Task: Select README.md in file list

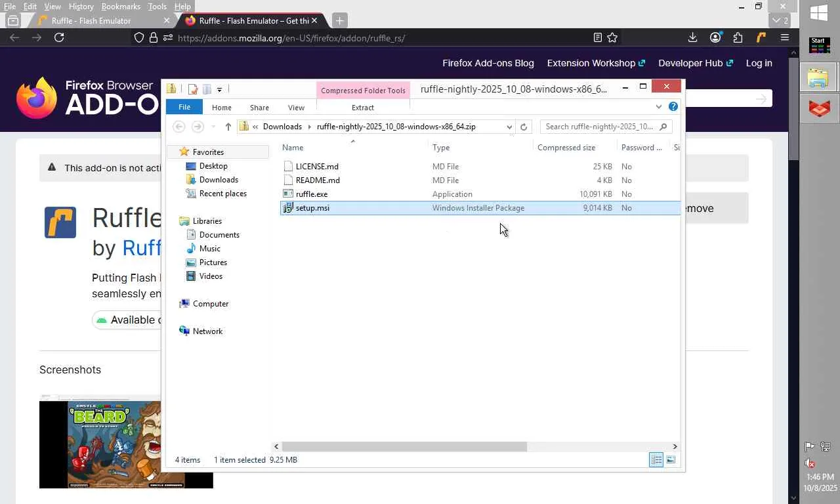Action: coord(318,180)
